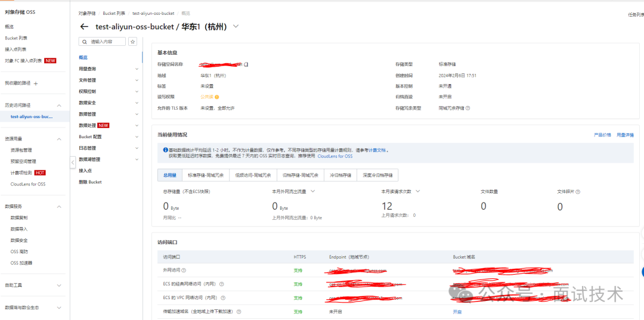Image resolution: width=644 pixels, height=320 pixels.
Task: Select 概览 in the bucket menu
Action: 83,57
